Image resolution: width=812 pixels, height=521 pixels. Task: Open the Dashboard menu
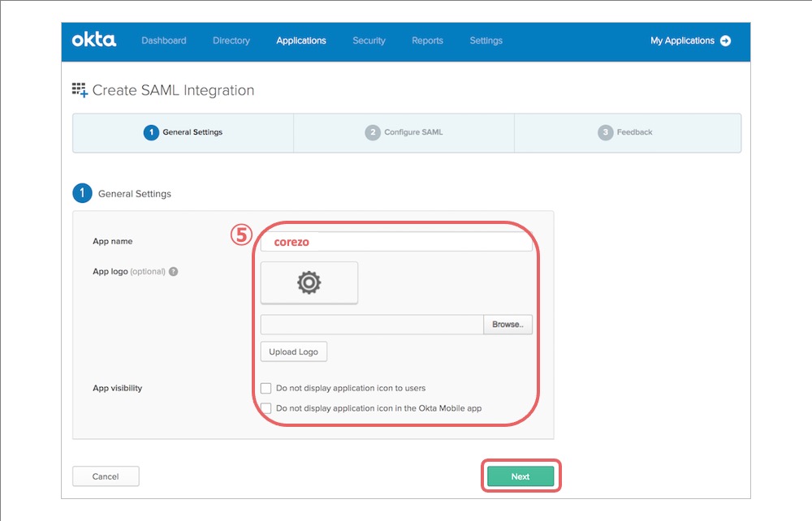(x=164, y=41)
